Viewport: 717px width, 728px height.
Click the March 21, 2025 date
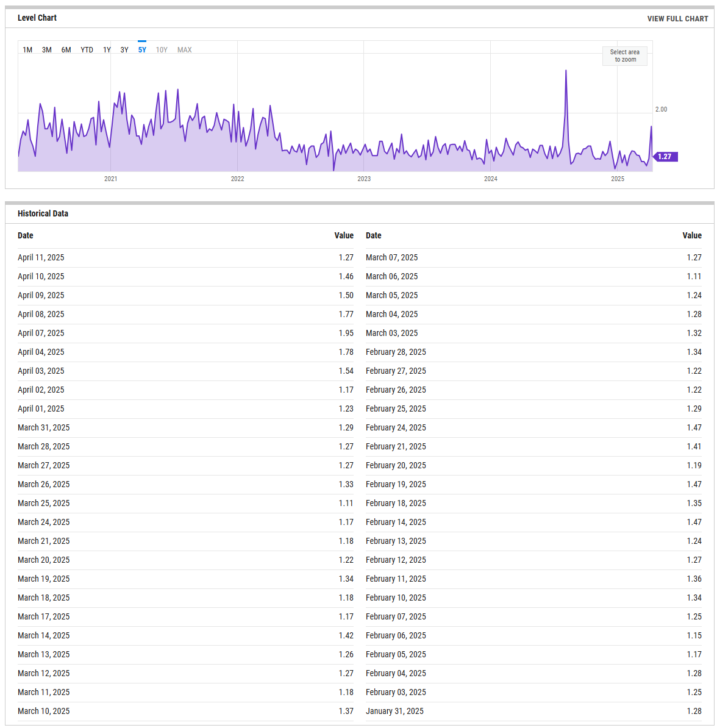click(44, 541)
